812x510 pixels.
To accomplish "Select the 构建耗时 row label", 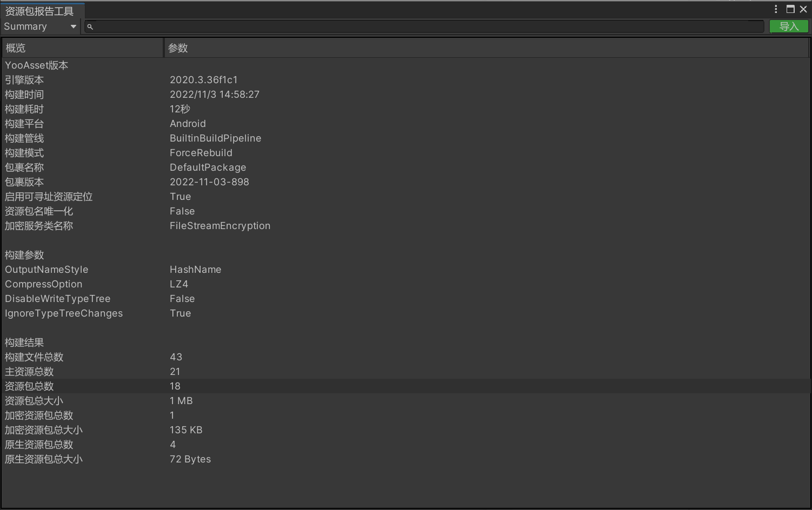I will pos(24,109).
